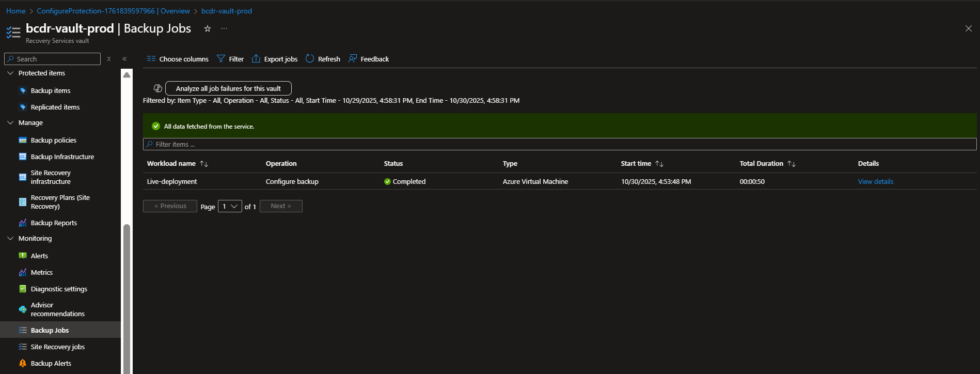Open the Feedback icon in toolbar
This screenshot has width=980, height=374.
click(x=353, y=59)
